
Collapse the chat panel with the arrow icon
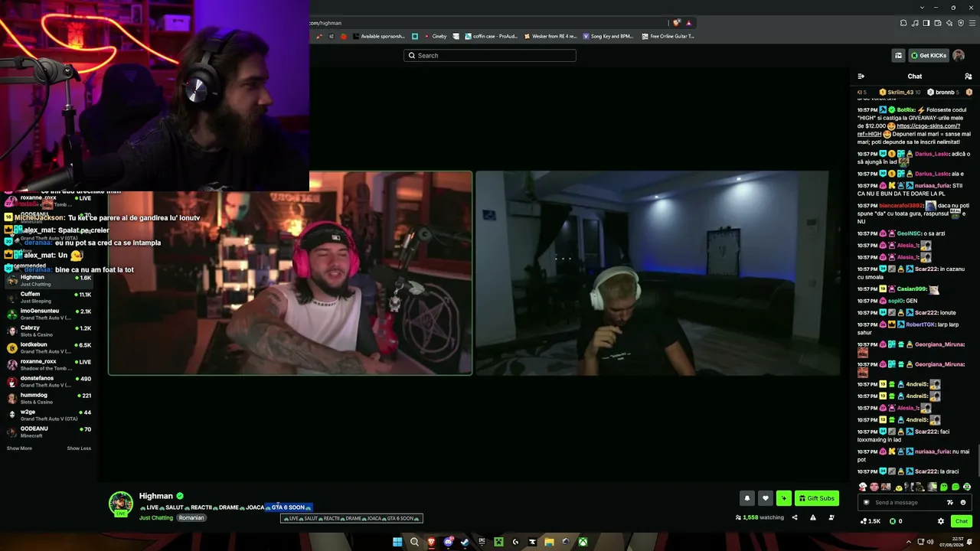pyautogui.click(x=861, y=77)
